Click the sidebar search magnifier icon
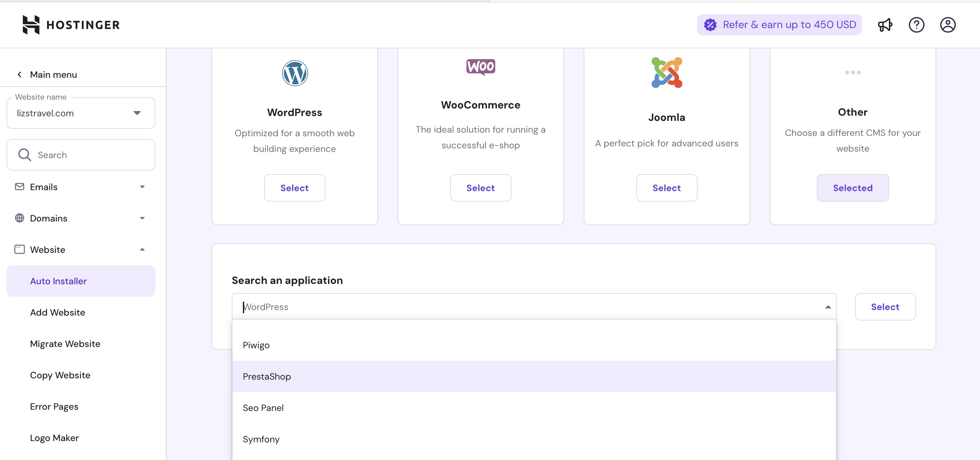 (x=25, y=155)
